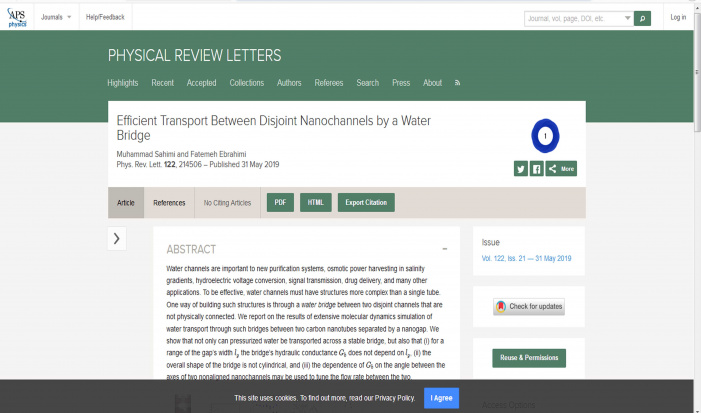Click the article title text
The height and width of the screenshot is (413, 701).
coord(274,128)
